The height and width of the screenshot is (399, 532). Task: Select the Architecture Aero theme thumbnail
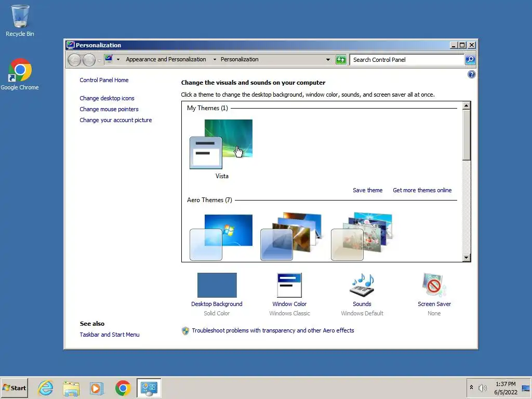(291, 236)
